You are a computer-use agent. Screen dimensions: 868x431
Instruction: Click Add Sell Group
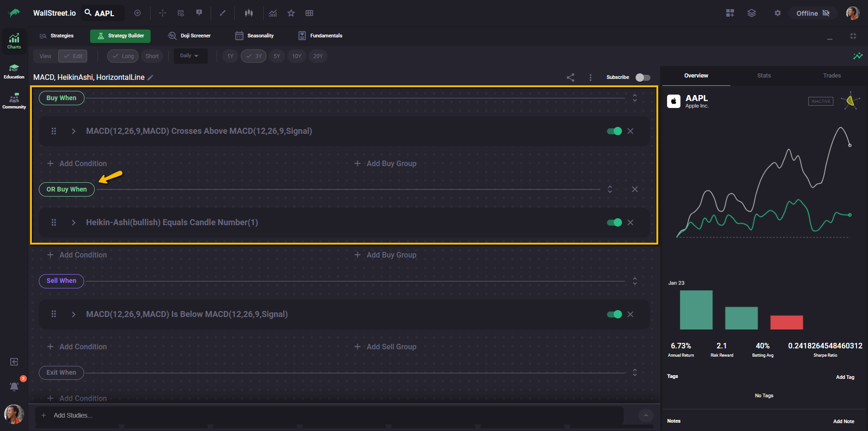(385, 347)
